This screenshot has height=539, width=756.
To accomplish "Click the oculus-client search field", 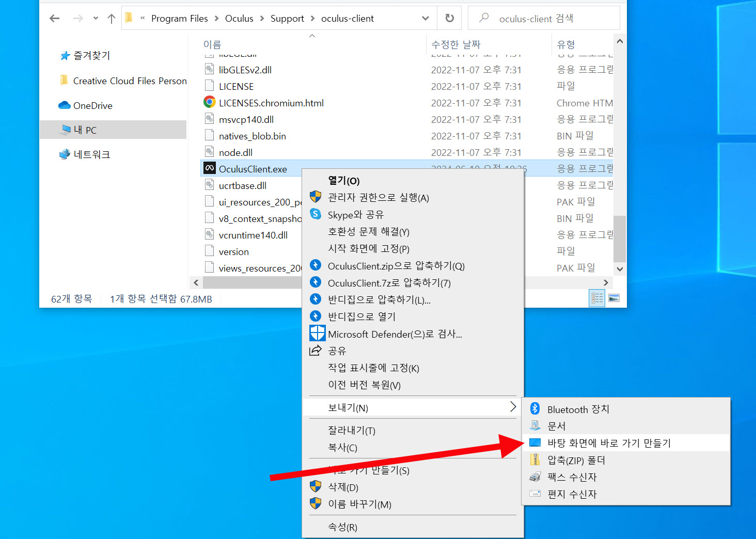I will 544,19.
